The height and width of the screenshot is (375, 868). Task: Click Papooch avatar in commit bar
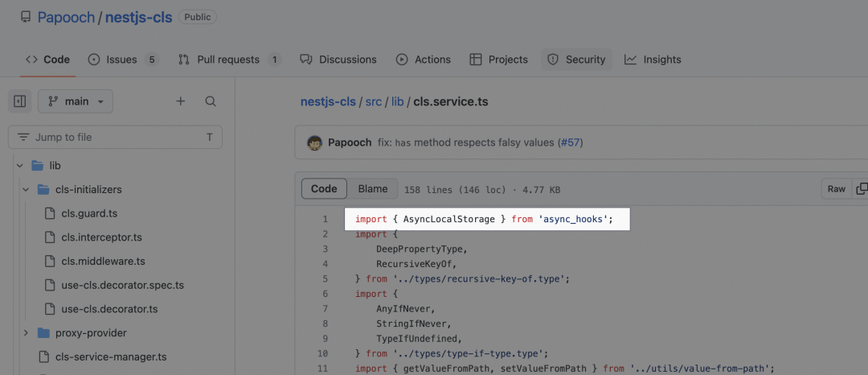(x=314, y=142)
